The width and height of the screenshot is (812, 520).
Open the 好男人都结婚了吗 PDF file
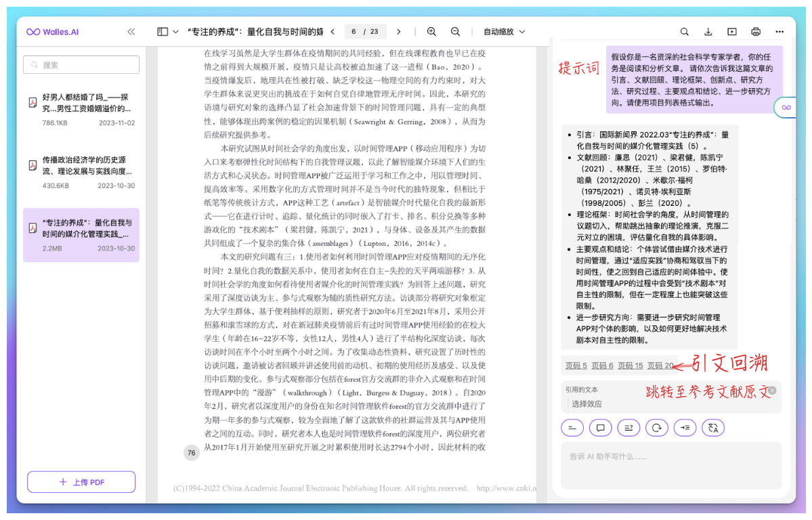pos(81,109)
